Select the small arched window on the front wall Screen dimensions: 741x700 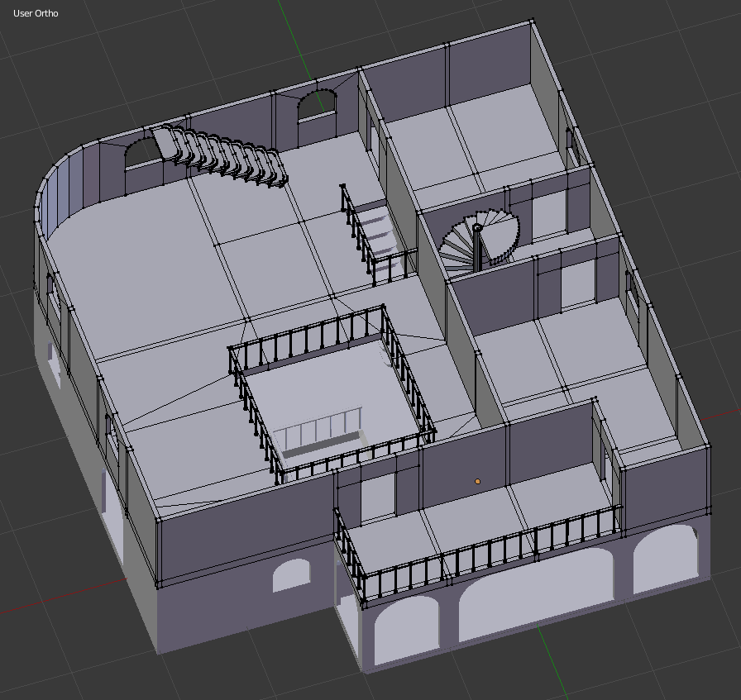pyautogui.click(x=292, y=575)
